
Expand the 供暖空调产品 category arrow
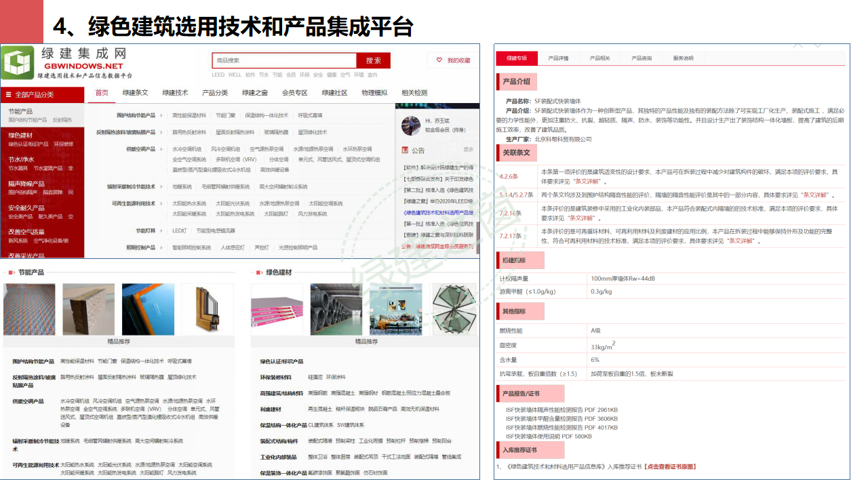coord(161,149)
